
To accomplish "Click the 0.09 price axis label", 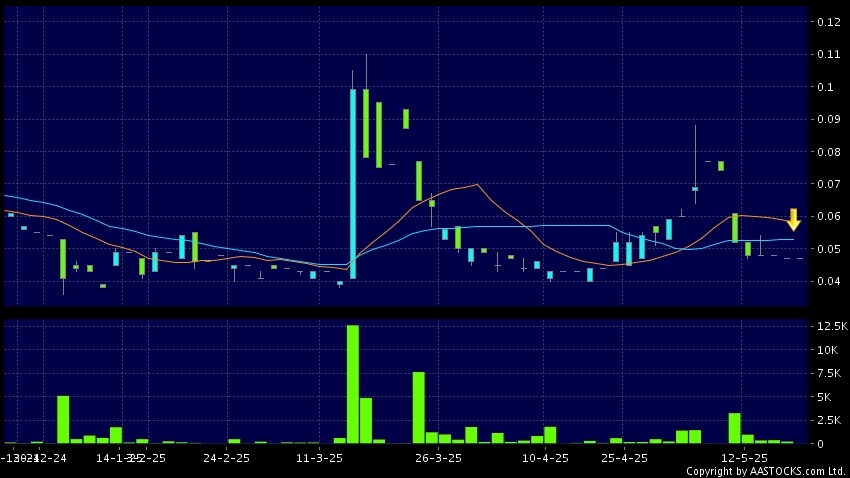I will click(828, 119).
